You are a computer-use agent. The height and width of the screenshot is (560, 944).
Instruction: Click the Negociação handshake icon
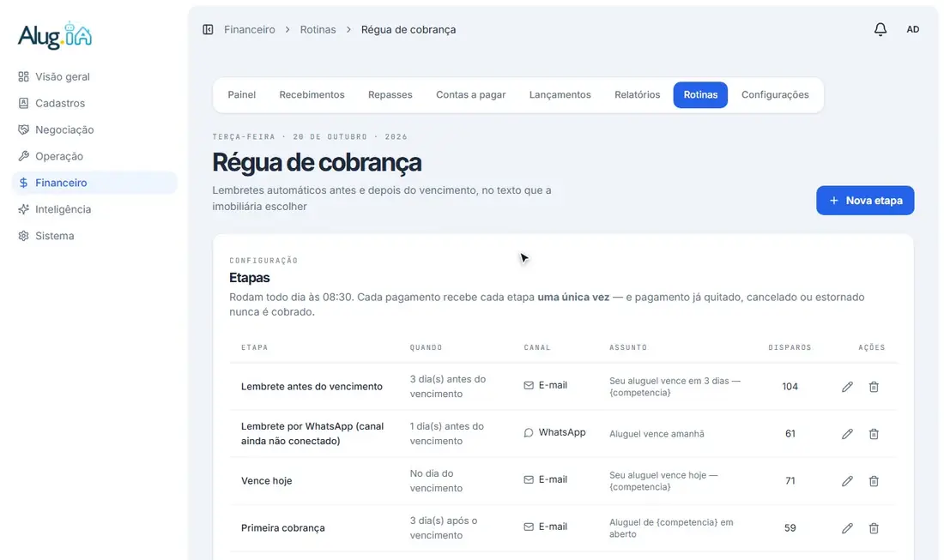tap(23, 129)
